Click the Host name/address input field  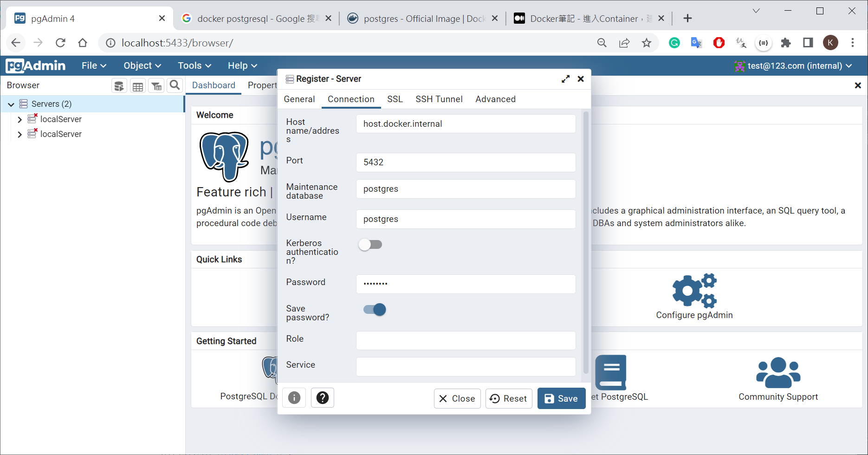[x=466, y=124]
